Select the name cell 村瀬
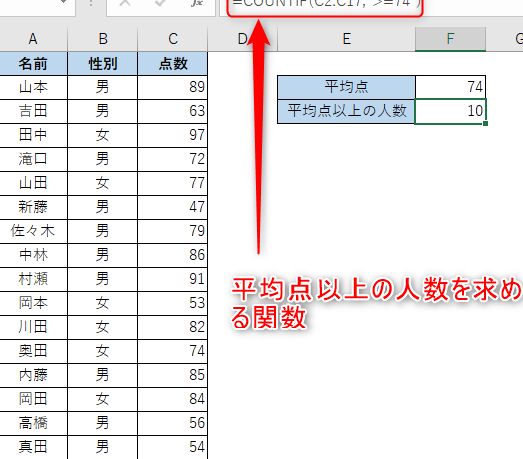This screenshot has height=459, width=523. 33,280
